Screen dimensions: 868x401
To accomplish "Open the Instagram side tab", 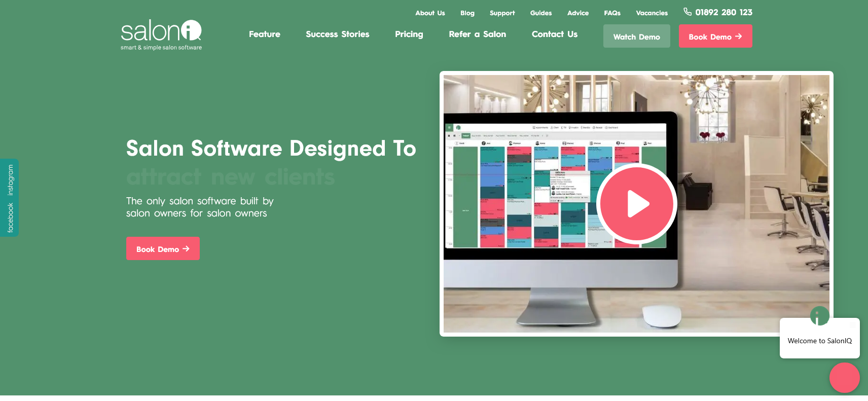I will pos(10,180).
